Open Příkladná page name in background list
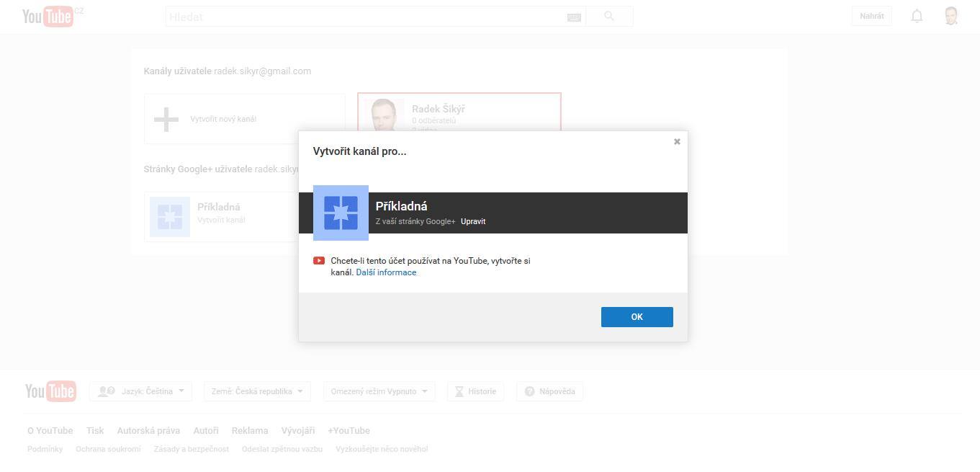 point(219,207)
